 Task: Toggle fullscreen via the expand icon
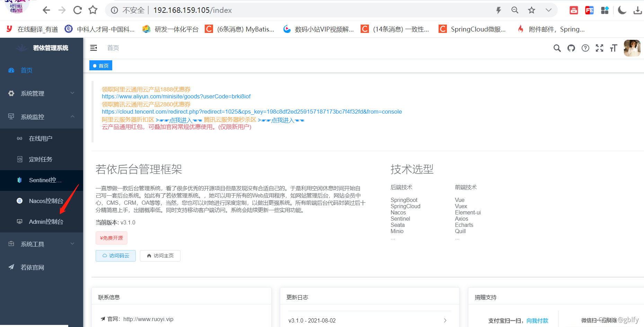click(599, 48)
